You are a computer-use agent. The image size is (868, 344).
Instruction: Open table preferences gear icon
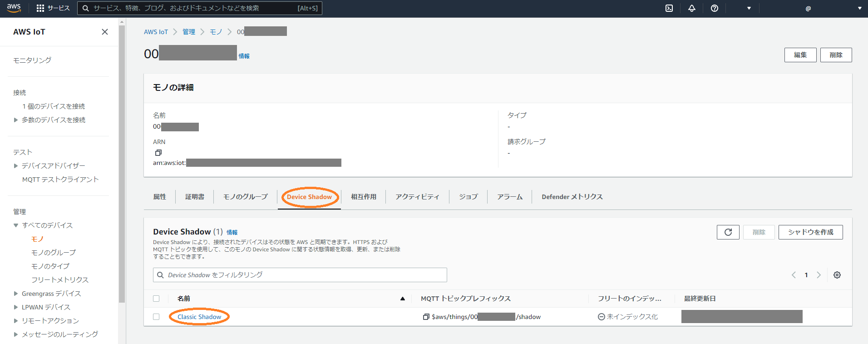[x=837, y=275]
